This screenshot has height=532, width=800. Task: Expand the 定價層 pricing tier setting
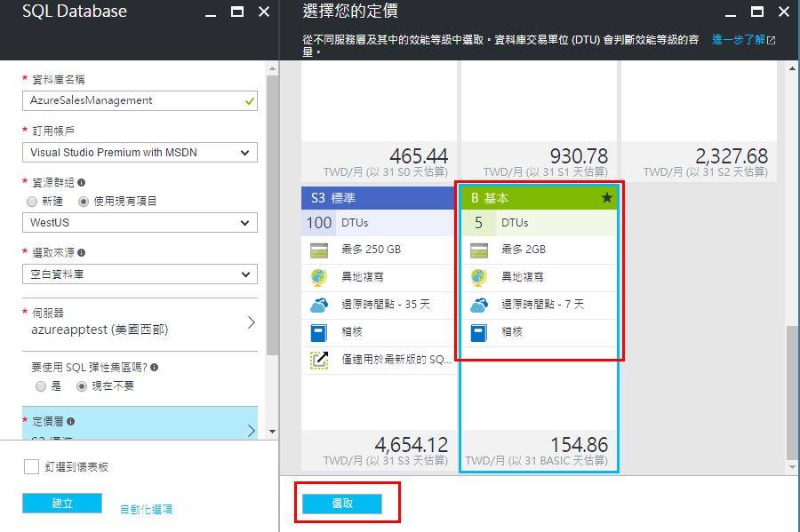(140, 424)
